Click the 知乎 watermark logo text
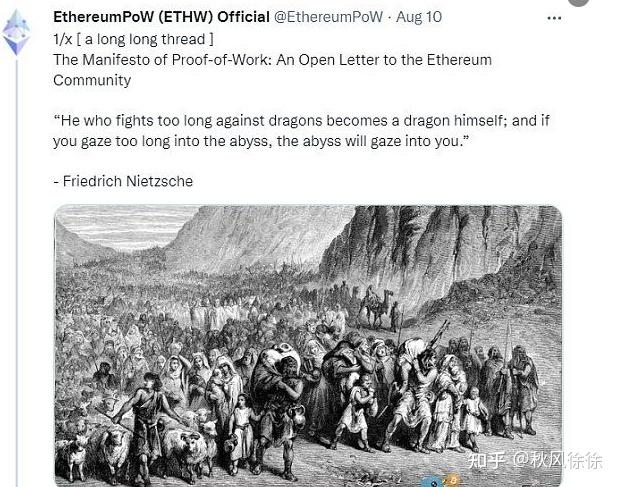Viewport: 619px width, 487px height. pyautogui.click(x=486, y=460)
